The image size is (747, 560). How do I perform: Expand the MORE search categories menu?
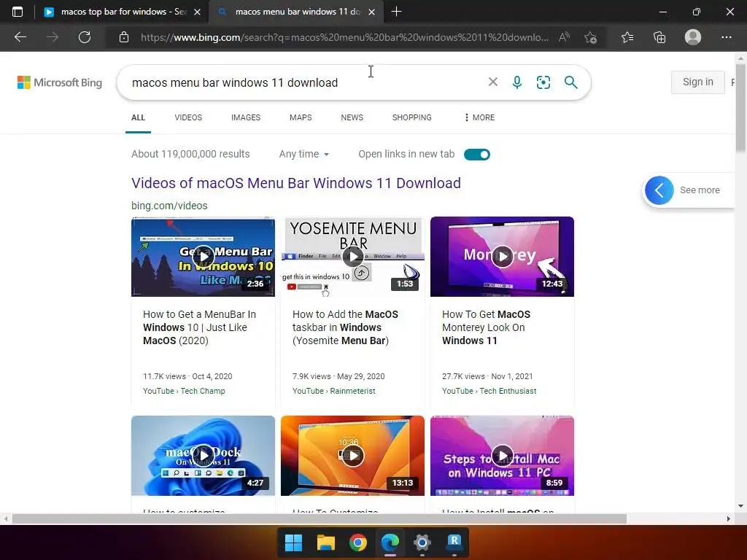480,117
